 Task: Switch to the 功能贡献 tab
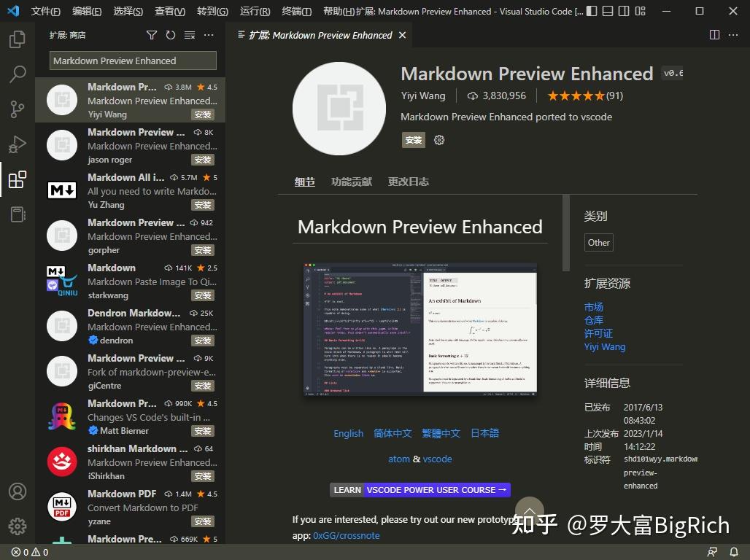point(352,182)
